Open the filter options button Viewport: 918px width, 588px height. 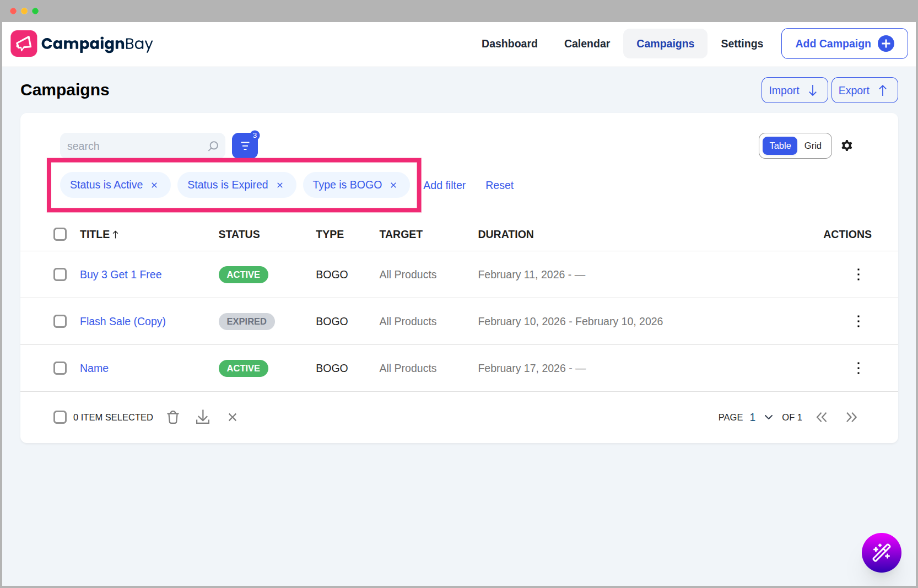tap(245, 146)
